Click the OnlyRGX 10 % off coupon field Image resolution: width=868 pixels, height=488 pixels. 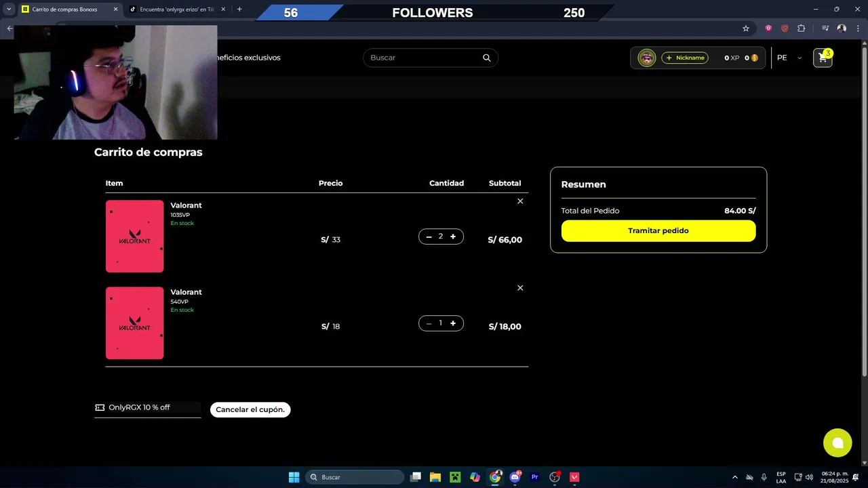point(148,408)
